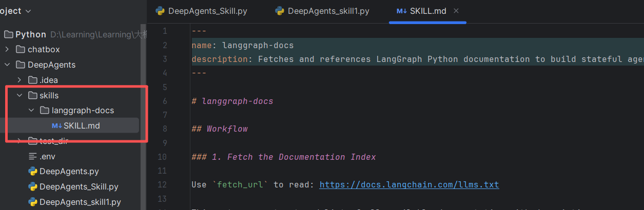Open DeepAgents_skill1.py from the project tree
The image size is (644, 210).
tap(80, 202)
